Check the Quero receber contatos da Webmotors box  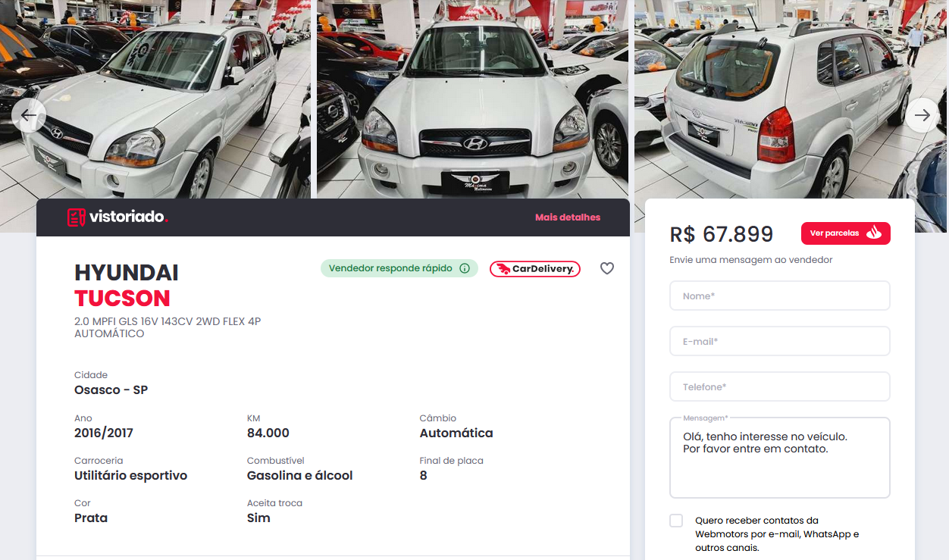(676, 521)
